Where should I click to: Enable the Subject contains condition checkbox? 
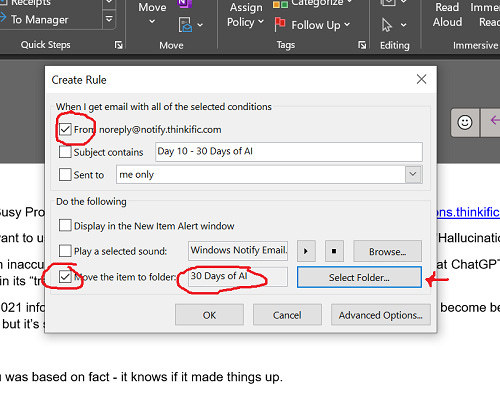click(x=65, y=152)
